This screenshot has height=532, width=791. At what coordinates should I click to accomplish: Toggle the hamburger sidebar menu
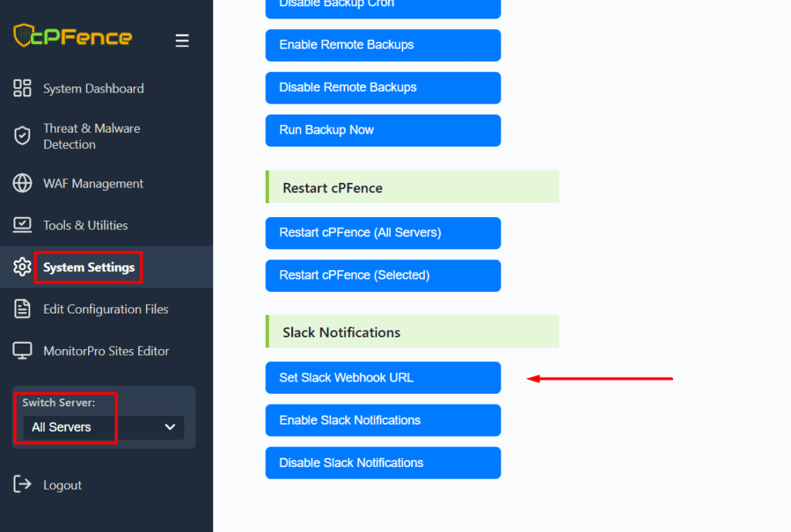coord(182,40)
